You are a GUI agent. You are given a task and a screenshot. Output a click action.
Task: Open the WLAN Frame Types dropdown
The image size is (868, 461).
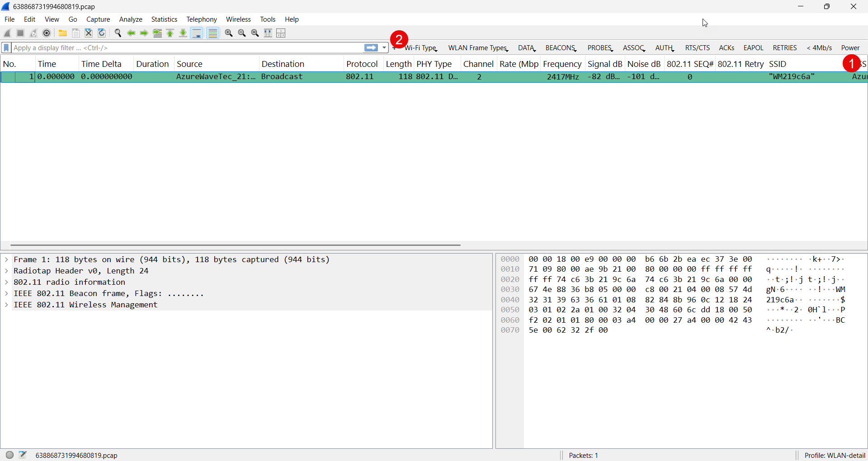tap(478, 47)
